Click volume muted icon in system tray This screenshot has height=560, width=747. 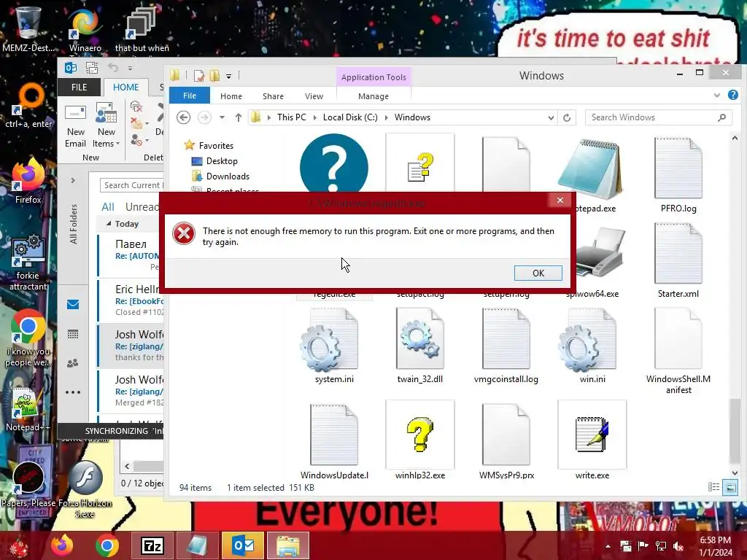coord(678,545)
